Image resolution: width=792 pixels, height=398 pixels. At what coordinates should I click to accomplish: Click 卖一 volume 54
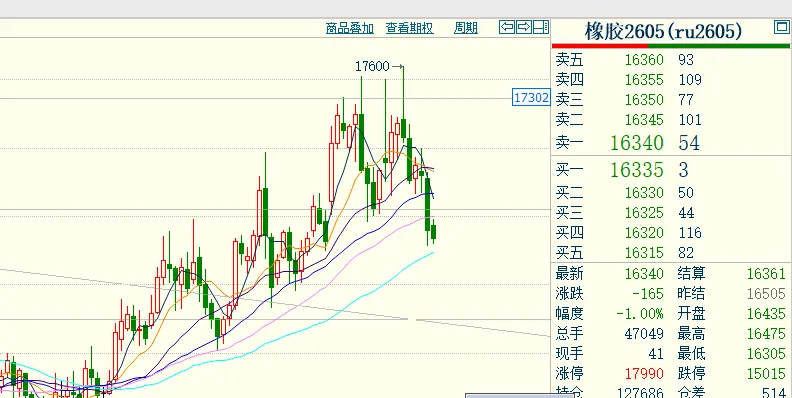click(x=689, y=142)
